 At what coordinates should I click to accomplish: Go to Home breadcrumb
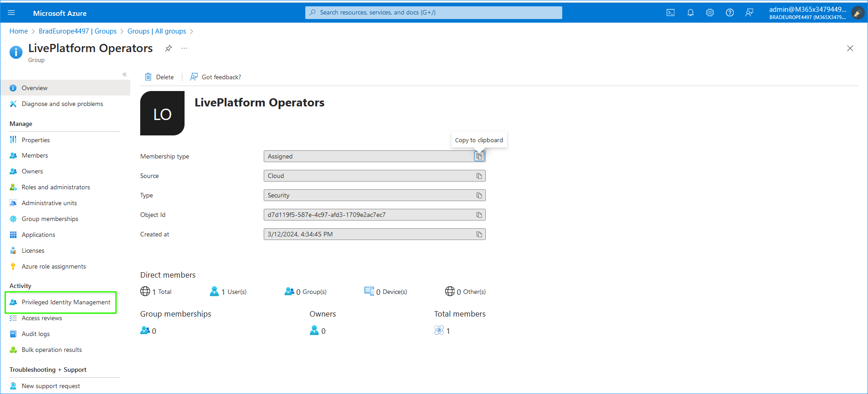19,31
